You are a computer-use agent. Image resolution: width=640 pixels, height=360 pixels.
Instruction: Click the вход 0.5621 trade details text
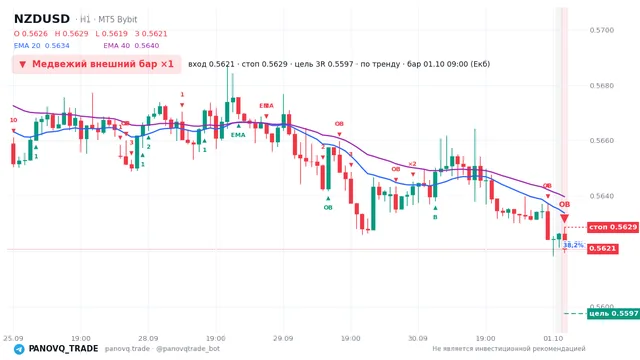pos(339,64)
